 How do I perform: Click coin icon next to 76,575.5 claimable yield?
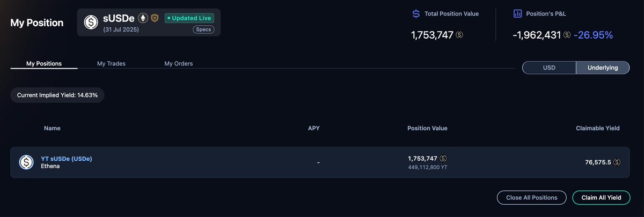point(617,162)
